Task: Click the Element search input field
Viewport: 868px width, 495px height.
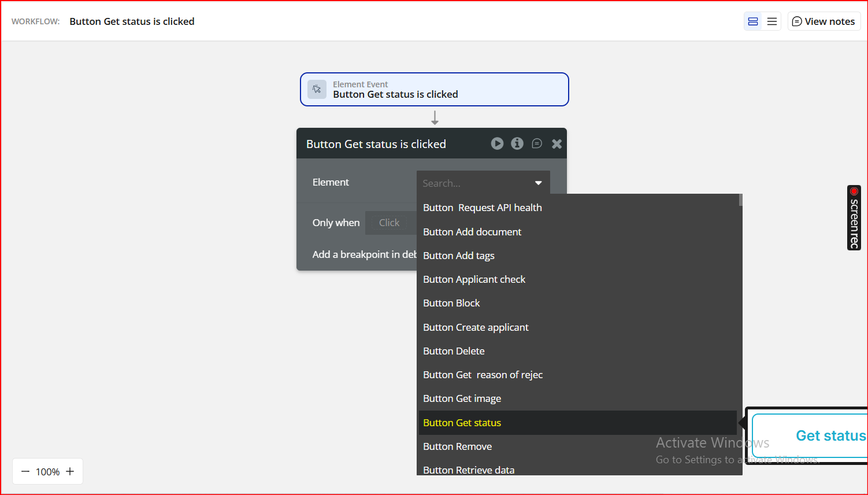Action: [474, 183]
